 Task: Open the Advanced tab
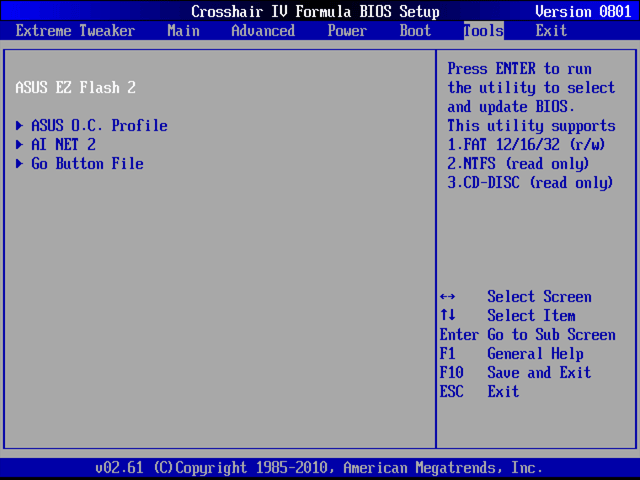coord(263,31)
